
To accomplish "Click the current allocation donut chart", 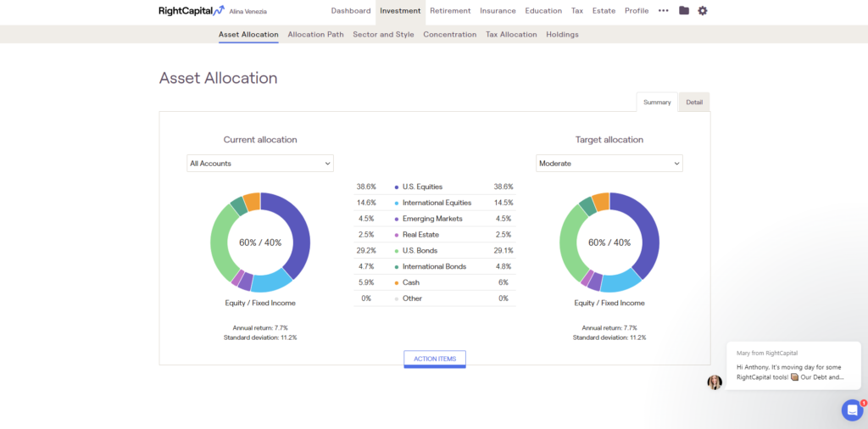I will (291, 220).
